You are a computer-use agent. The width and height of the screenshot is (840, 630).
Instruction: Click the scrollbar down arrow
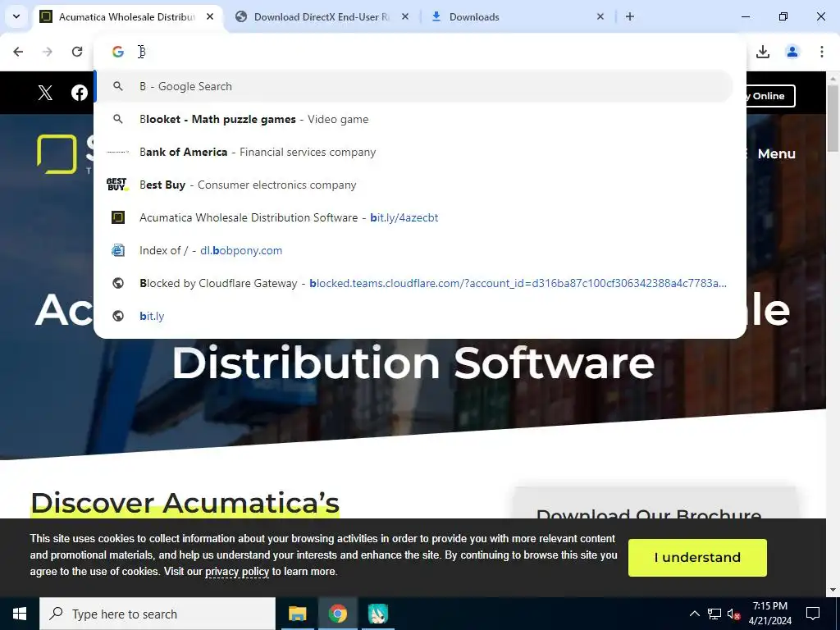[833, 590]
